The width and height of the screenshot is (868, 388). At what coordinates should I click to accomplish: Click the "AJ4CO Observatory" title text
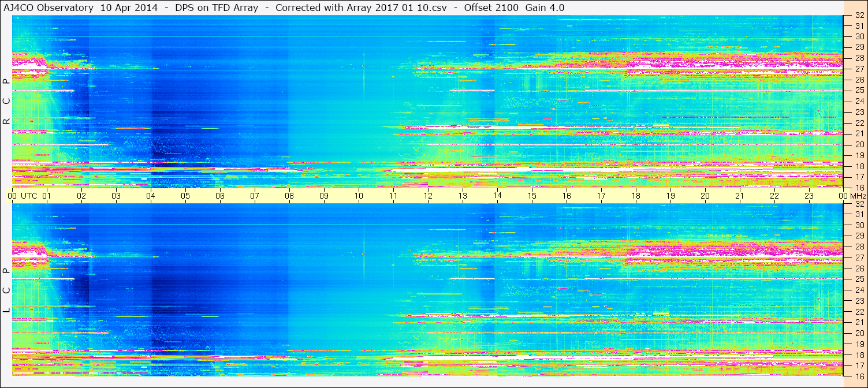pyautogui.click(x=49, y=8)
